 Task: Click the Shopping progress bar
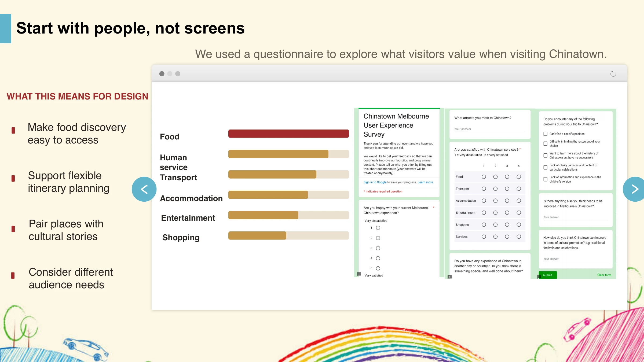[x=288, y=236]
